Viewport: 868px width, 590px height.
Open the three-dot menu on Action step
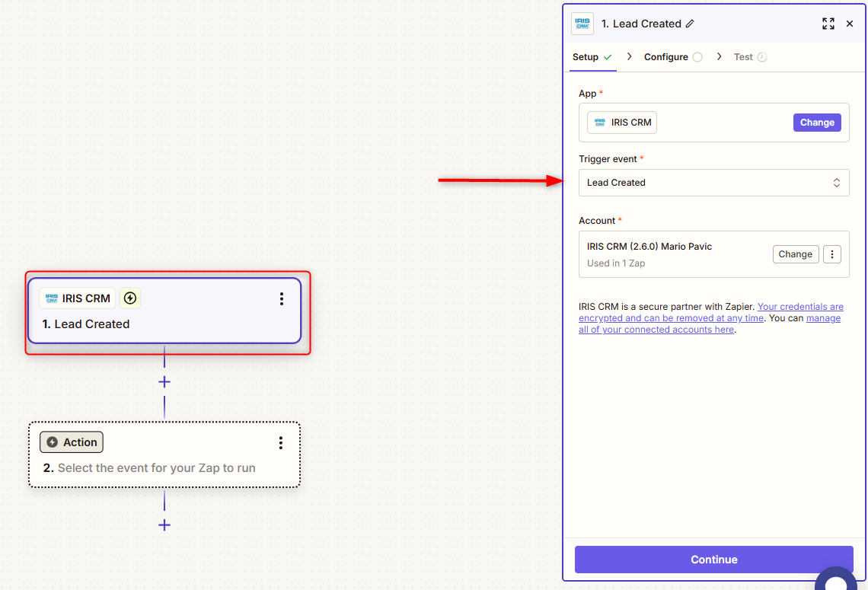click(x=281, y=442)
